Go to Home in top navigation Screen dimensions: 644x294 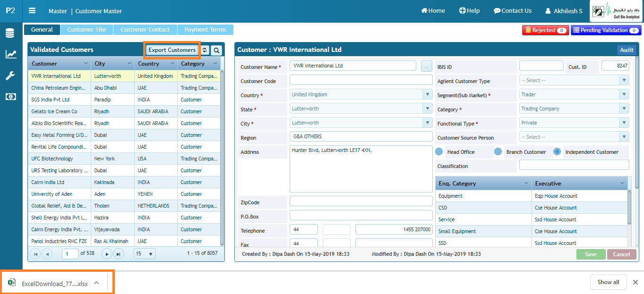pos(433,10)
